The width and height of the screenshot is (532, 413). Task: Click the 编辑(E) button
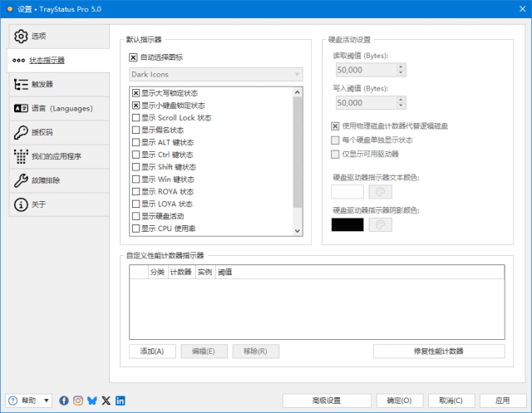[204, 352]
